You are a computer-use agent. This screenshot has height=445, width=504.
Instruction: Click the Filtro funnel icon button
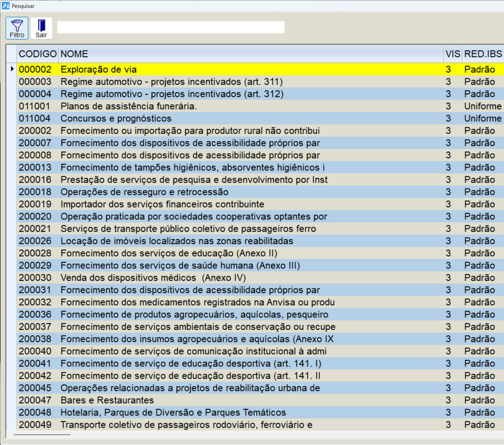(x=17, y=28)
